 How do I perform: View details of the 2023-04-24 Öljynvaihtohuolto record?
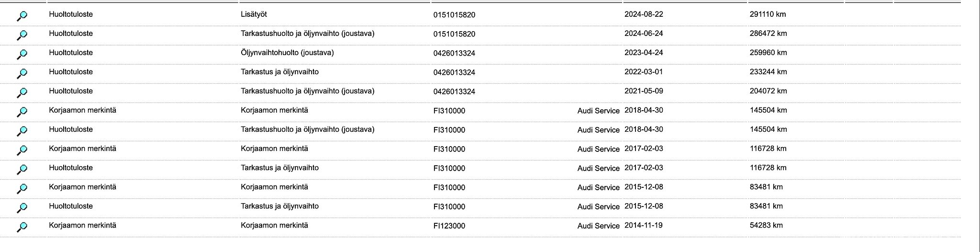pos(22,55)
